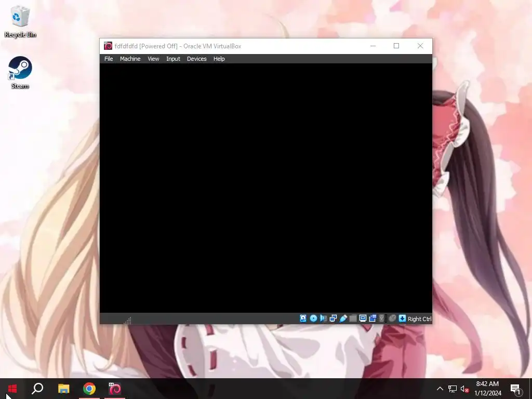Click the VirtualBox taskbar icon
This screenshot has width=532, height=399.
115,389
